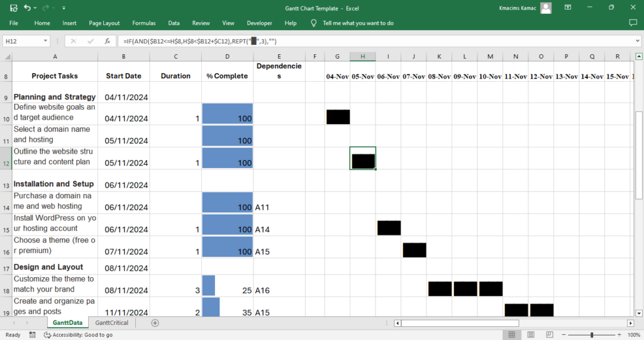Click the Undo arrow icon
644x340 pixels.
click(x=27, y=8)
